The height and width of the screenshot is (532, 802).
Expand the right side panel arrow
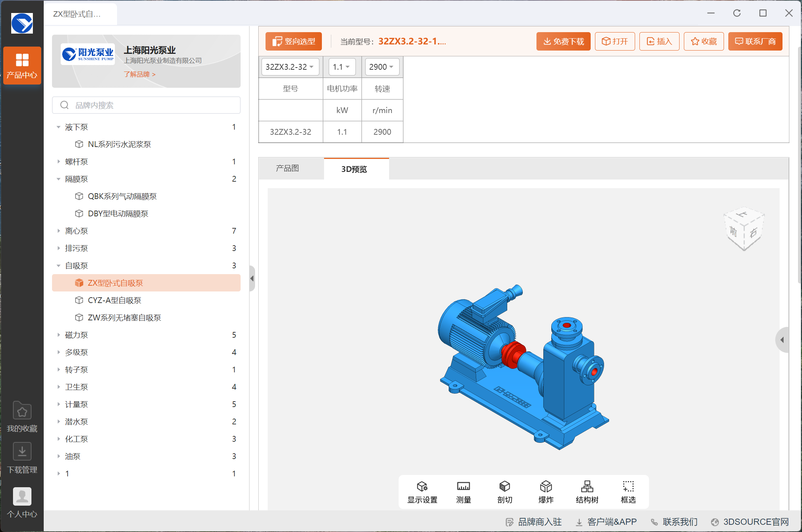[782, 340]
